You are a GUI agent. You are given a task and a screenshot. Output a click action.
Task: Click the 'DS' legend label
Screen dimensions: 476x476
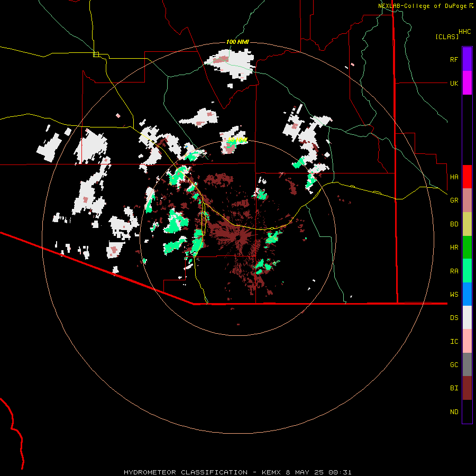click(454, 318)
